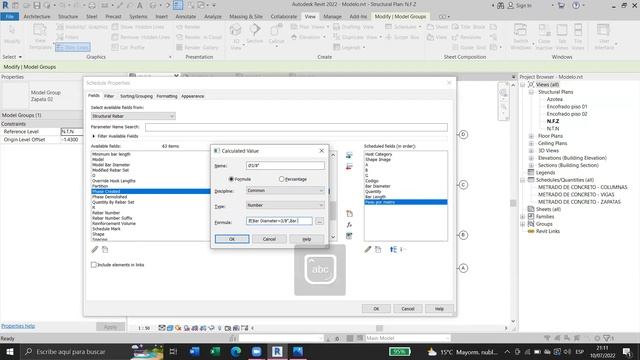Click the delete icon under Available fields
This screenshot has width=640, height=360.
105,249
